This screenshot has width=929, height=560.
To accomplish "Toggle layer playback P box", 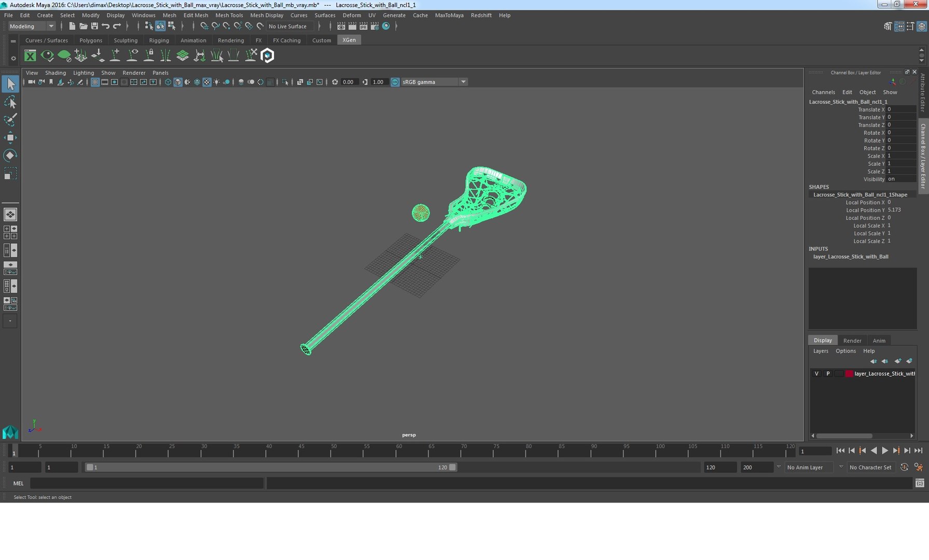I will pos(828,374).
